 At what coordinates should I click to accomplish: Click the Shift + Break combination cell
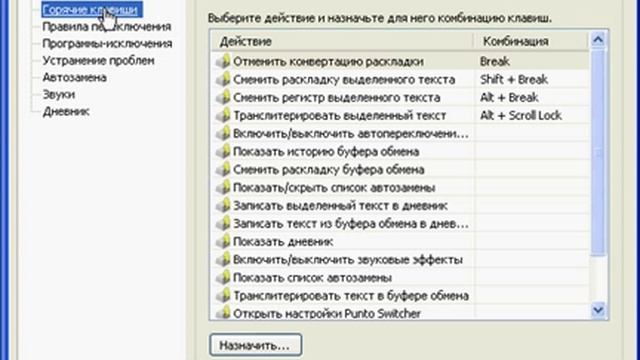[531, 80]
